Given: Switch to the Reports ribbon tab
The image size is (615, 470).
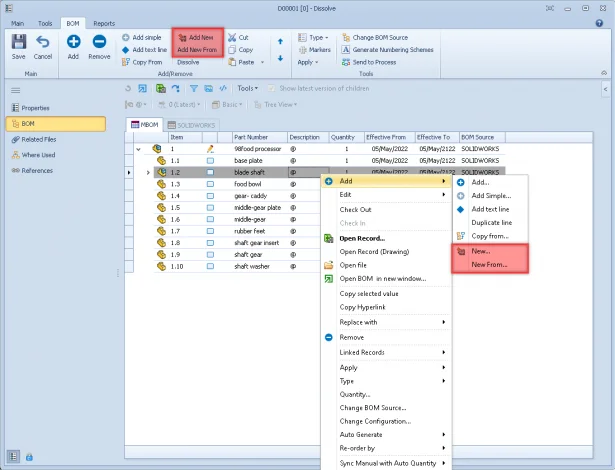Looking at the screenshot, I should click(104, 22).
